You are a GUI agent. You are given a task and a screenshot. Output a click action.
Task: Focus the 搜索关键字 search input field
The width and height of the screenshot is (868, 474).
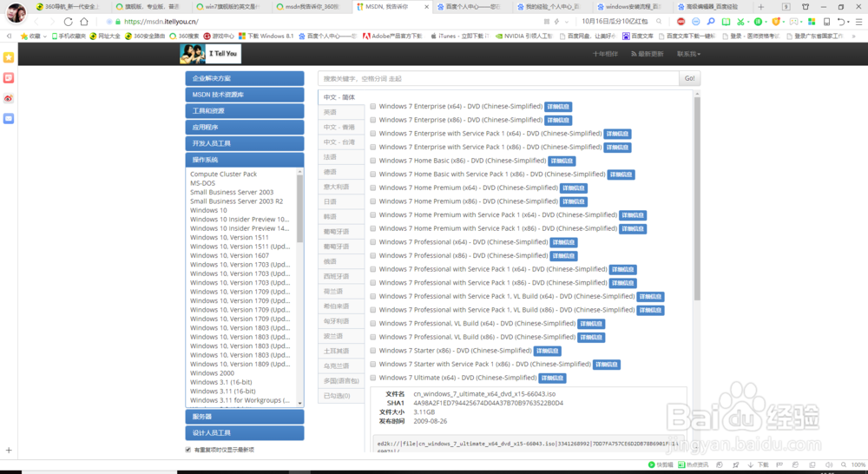pyautogui.click(x=498, y=79)
